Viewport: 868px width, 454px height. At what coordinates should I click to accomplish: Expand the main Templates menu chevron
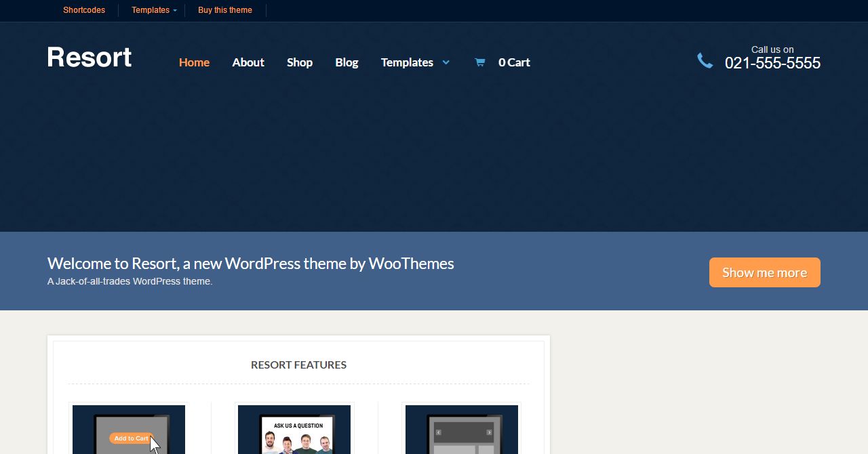[446, 62]
